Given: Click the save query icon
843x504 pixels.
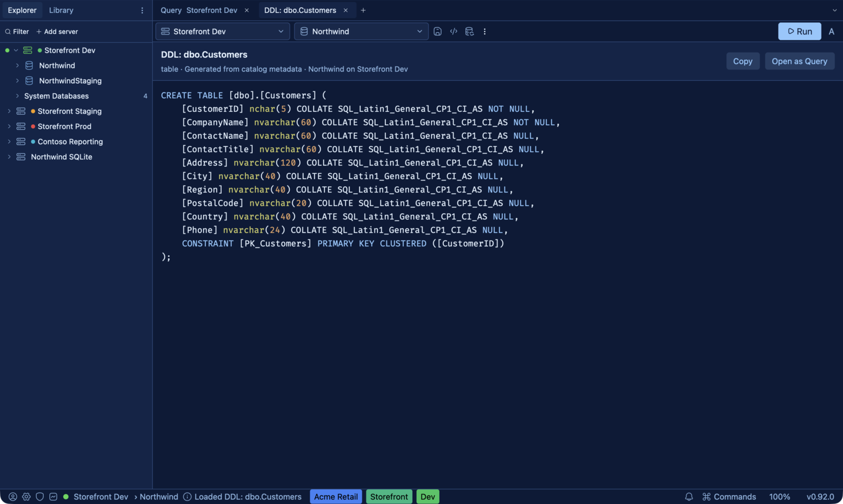Looking at the screenshot, I should pos(437,32).
